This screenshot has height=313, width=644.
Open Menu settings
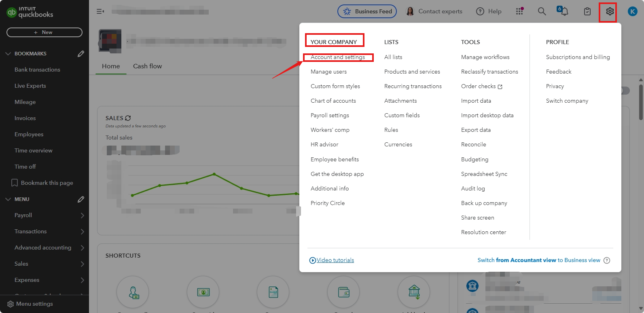(34, 304)
